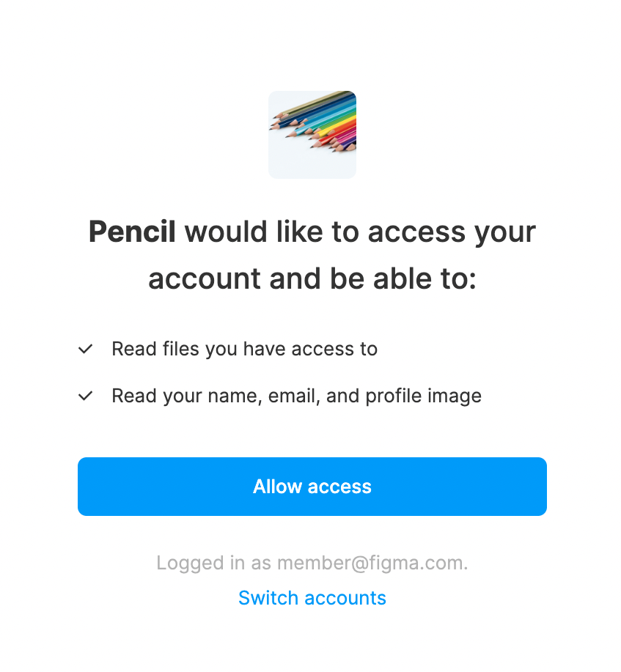Select "Read your name, email, and profile image" permission
Image resolution: width=621 pixels, height=672 pixels.
coord(296,396)
